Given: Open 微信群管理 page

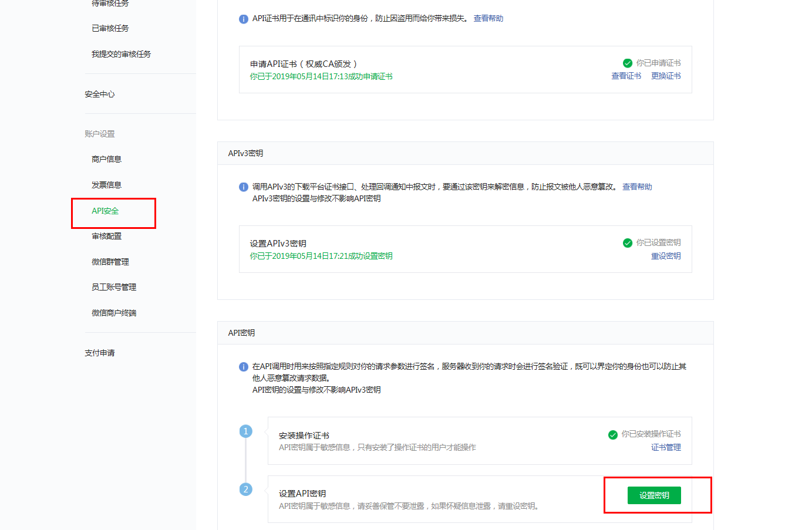Looking at the screenshot, I should tap(110, 262).
